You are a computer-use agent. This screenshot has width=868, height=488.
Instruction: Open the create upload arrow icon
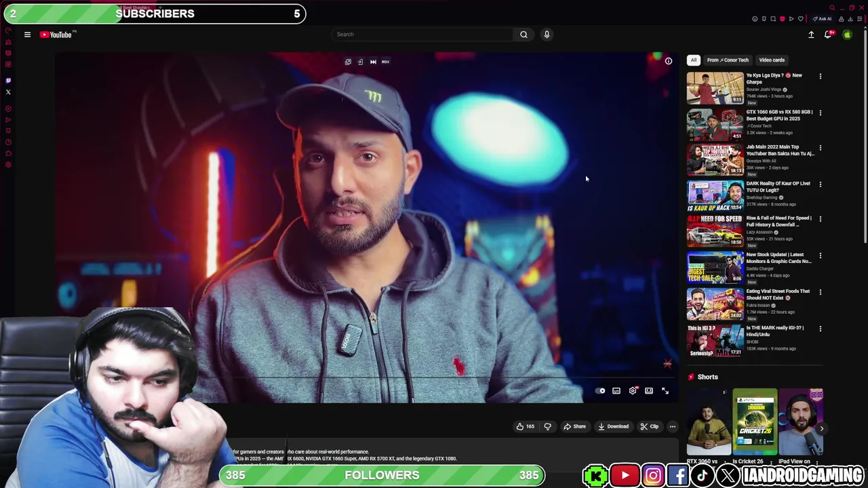click(811, 35)
